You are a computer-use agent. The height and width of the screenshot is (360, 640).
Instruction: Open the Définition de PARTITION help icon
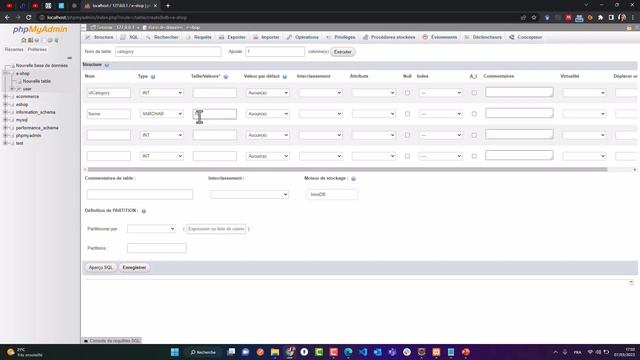144,211
